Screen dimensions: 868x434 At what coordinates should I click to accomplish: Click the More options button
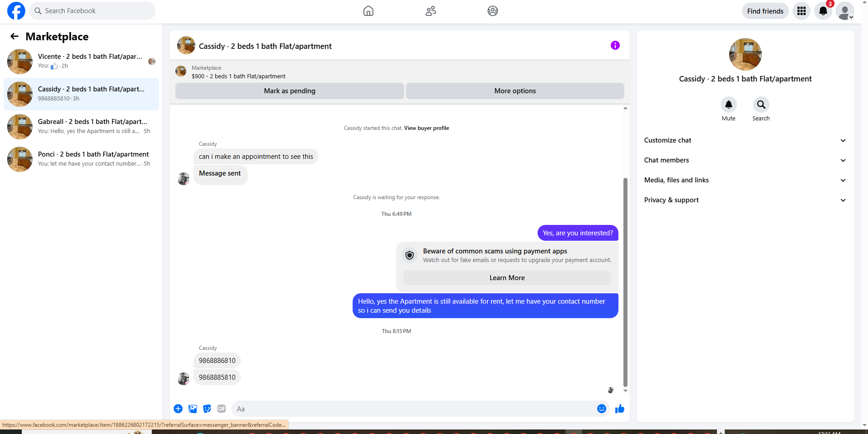515,91
